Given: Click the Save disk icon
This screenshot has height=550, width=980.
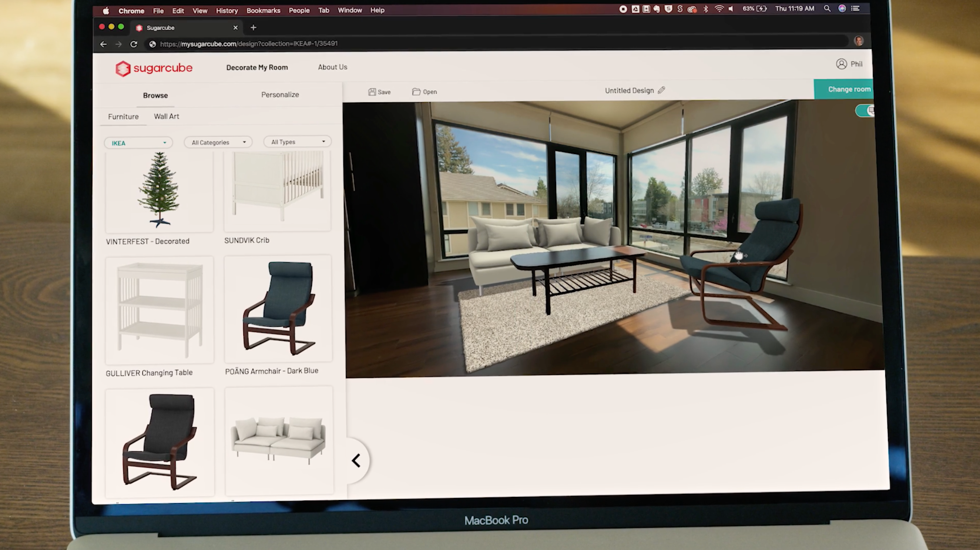Looking at the screenshot, I should point(372,92).
